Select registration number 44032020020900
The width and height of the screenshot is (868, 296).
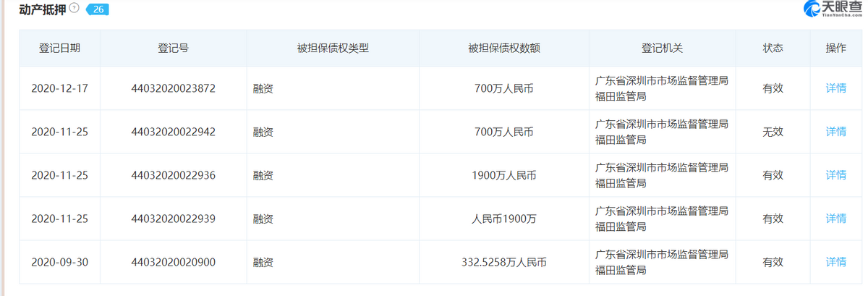(x=174, y=262)
